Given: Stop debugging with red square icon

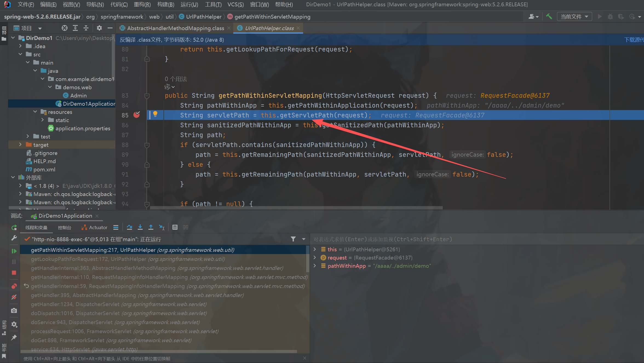Looking at the screenshot, I should [x=14, y=273].
